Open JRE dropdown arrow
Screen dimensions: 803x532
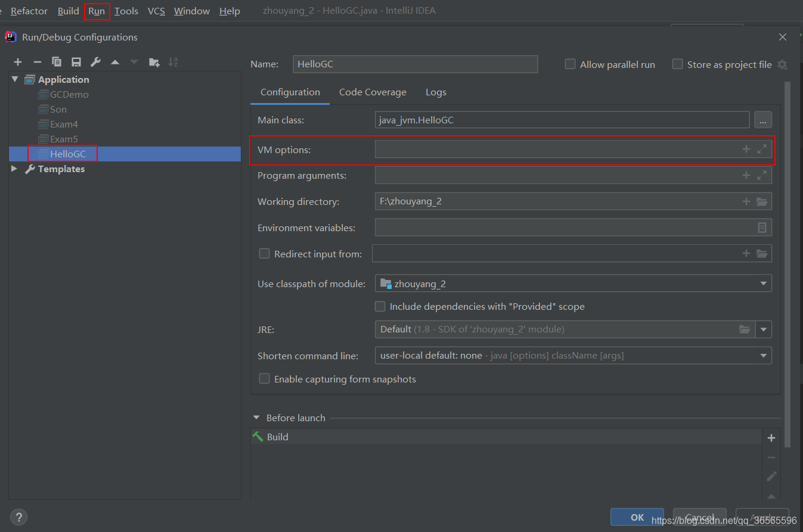(764, 329)
